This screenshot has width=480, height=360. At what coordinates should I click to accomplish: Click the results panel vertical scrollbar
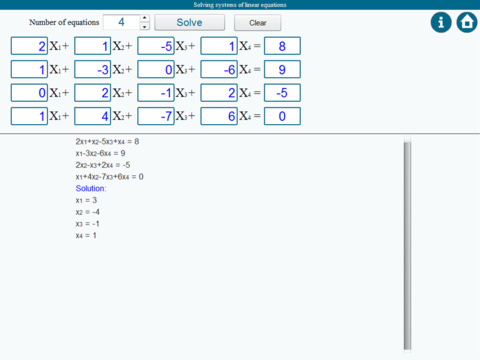point(407,245)
